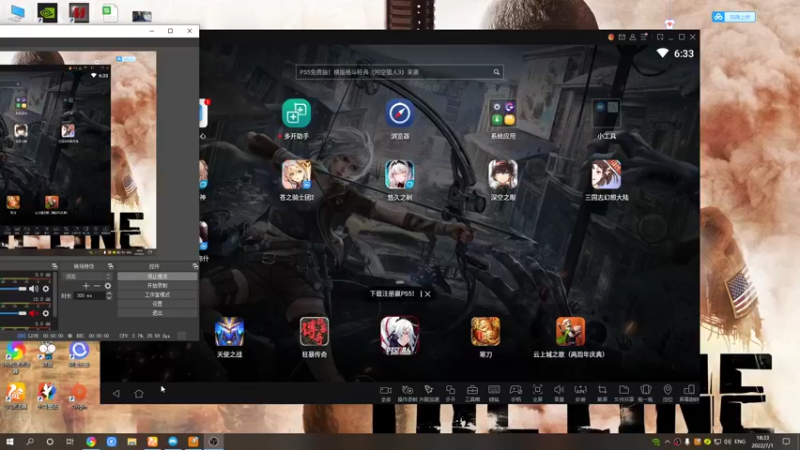Remove transition with the OBS minus icon
Viewport: 800px width, 450px height.
point(97,286)
